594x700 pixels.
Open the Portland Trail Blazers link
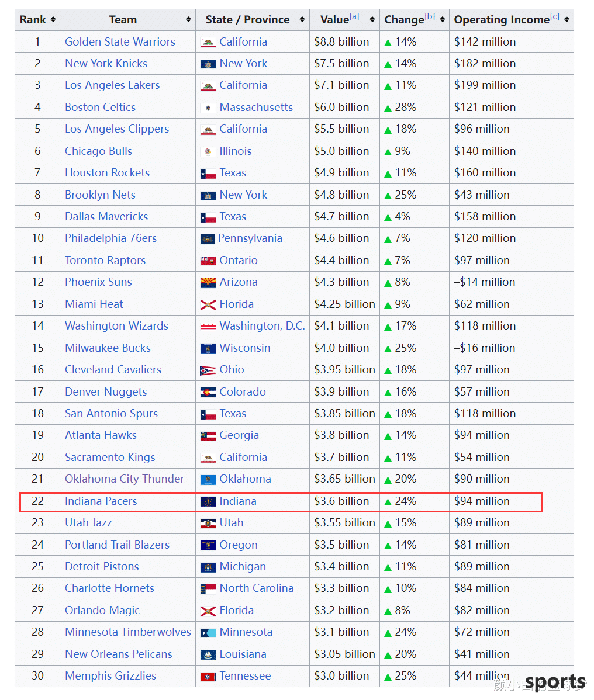[118, 545]
